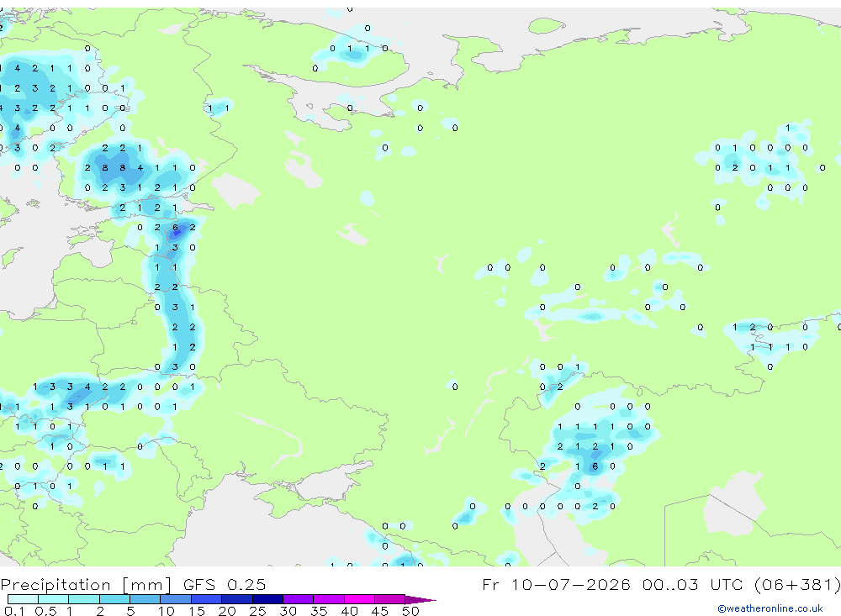Click the legend scale value "40"

[x=349, y=611]
